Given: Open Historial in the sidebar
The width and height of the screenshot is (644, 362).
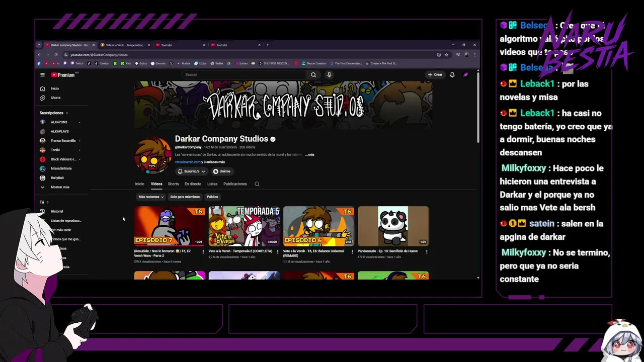Looking at the screenshot, I should [56, 211].
